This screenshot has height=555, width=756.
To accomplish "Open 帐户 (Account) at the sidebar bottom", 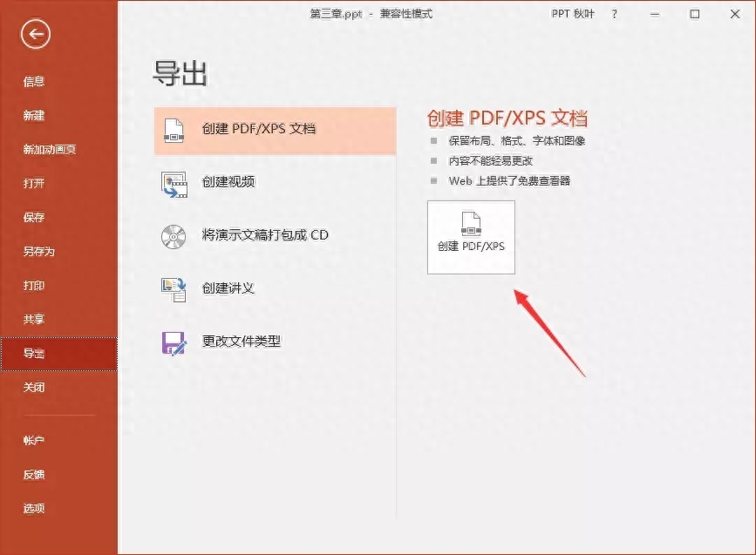I will pos(33,440).
